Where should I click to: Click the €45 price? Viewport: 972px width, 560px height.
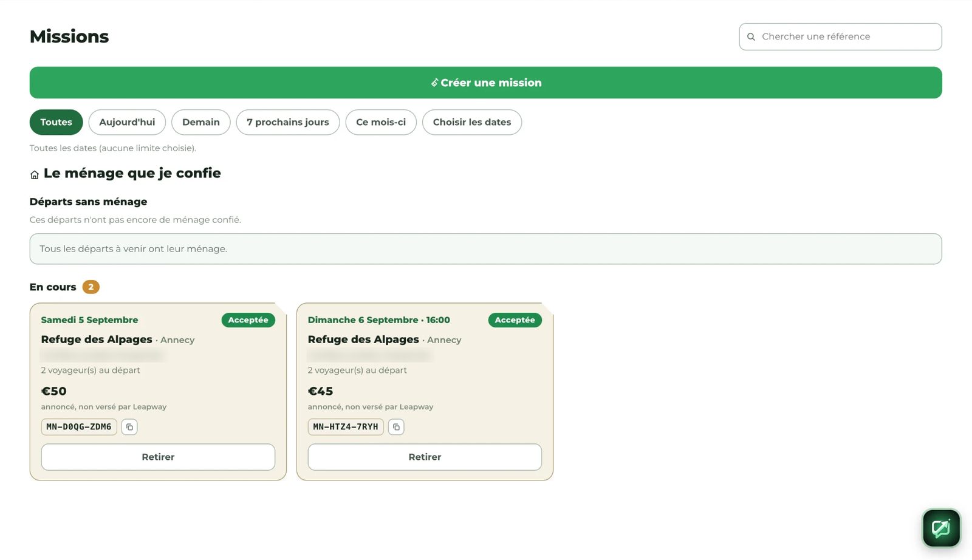[x=320, y=391]
